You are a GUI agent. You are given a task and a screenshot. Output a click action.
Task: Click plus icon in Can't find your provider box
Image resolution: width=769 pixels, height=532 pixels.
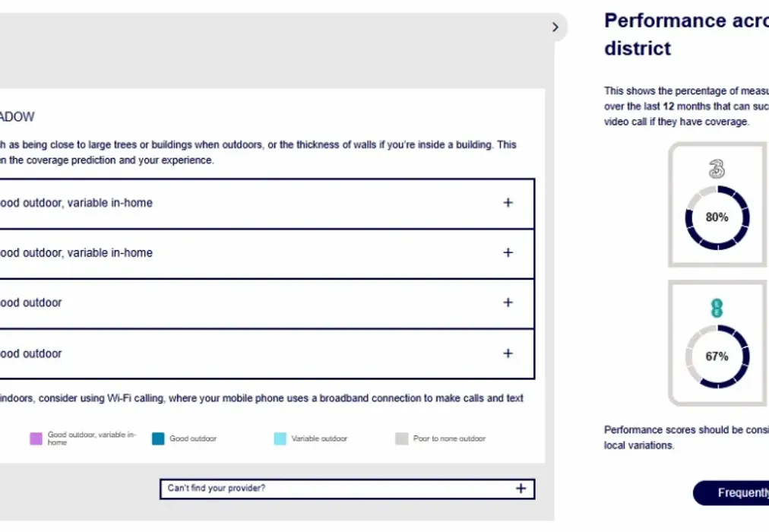pyautogui.click(x=521, y=489)
